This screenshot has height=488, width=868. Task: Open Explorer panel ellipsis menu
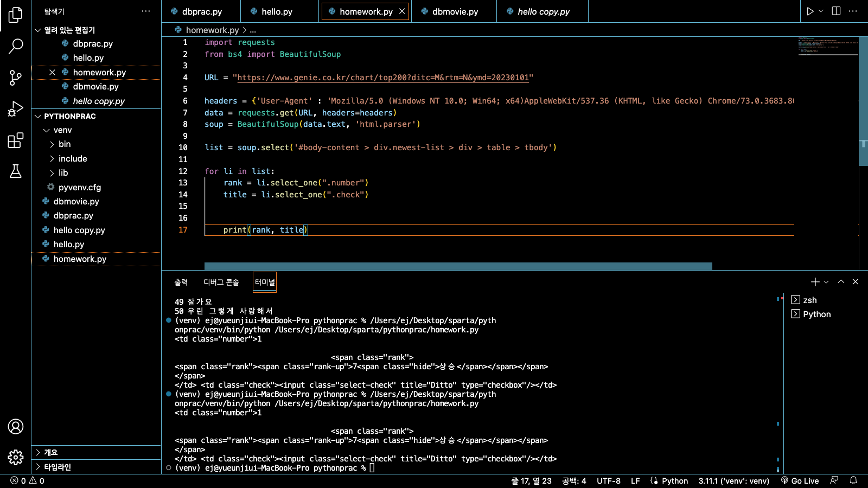click(146, 11)
